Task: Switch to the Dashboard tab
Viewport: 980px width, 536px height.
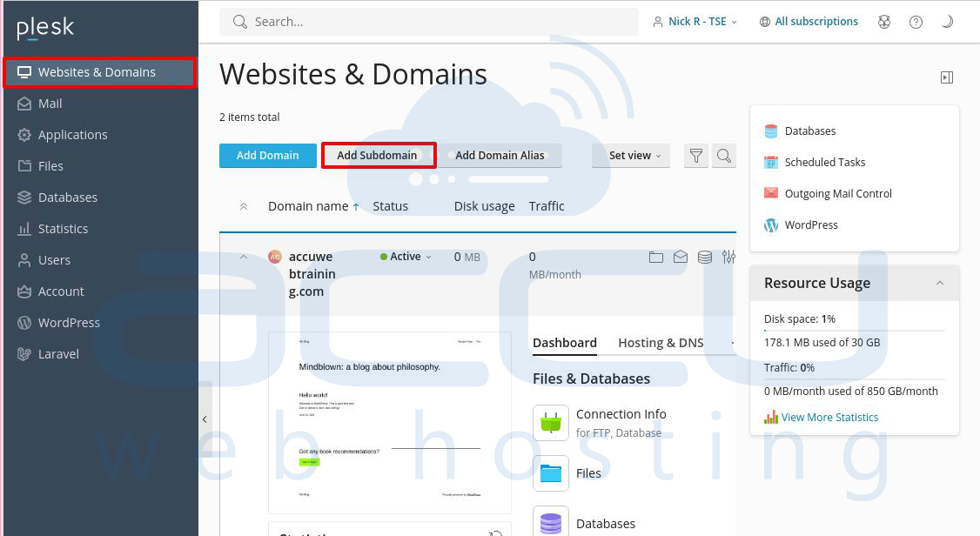Action: (x=564, y=343)
